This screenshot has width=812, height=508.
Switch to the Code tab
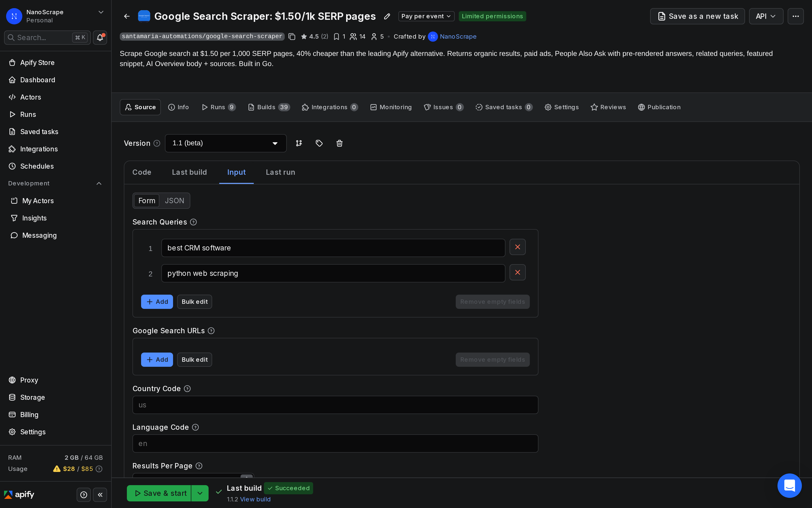pyautogui.click(x=142, y=172)
